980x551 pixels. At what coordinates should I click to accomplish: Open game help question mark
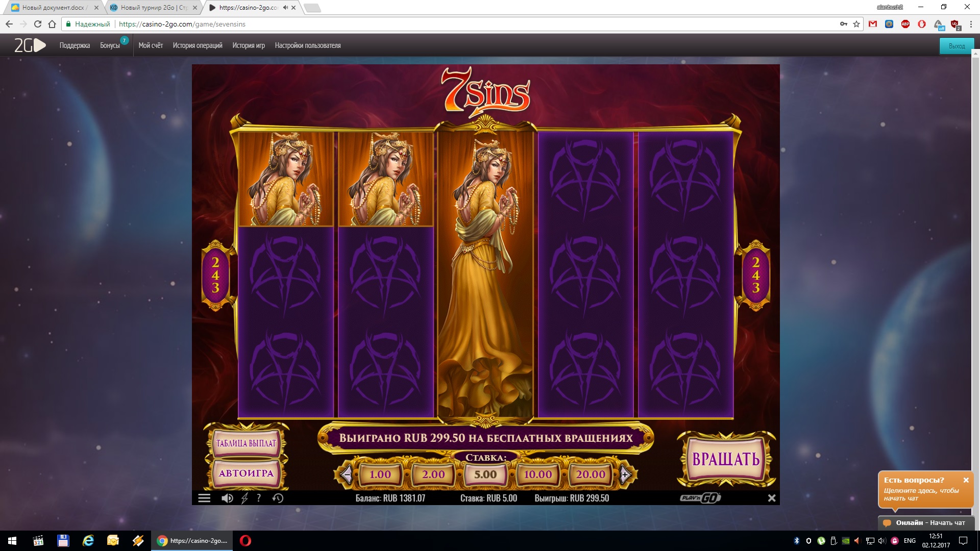click(x=259, y=498)
